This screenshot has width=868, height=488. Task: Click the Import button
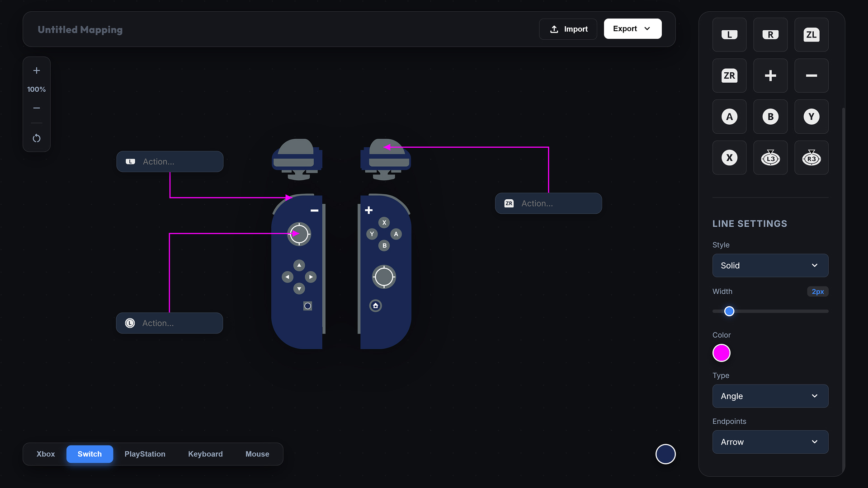click(568, 29)
